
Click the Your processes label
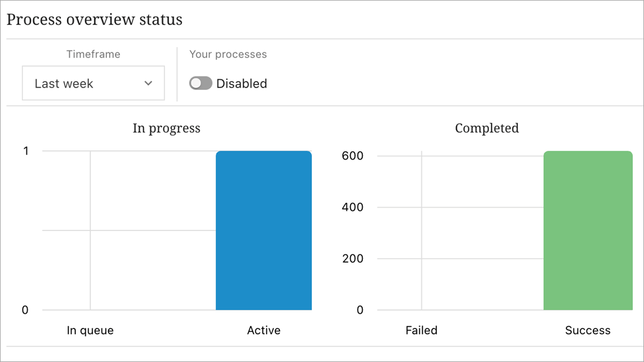(228, 54)
